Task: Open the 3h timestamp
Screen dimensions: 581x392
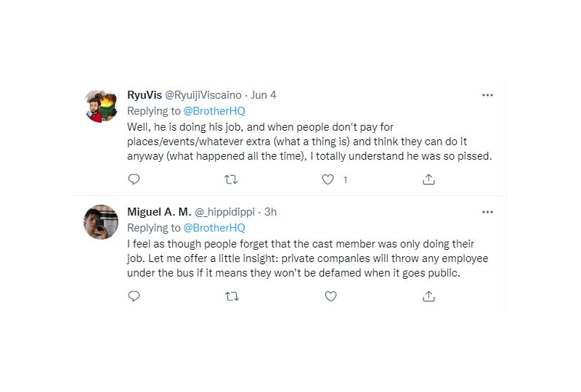Action: 270,212
